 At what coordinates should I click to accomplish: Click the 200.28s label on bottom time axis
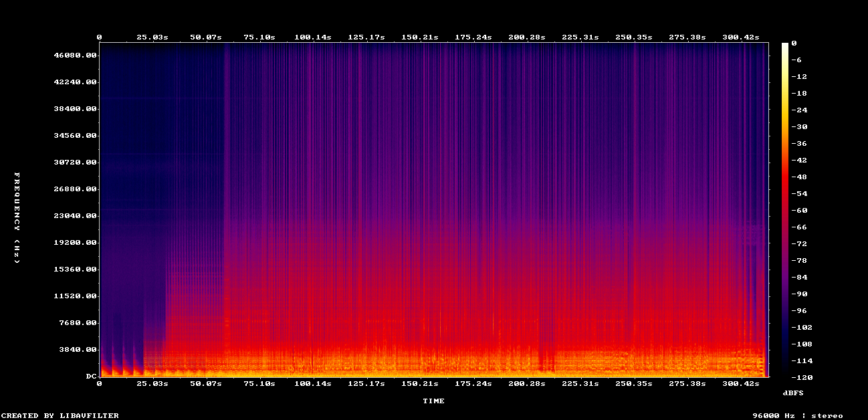(527, 384)
